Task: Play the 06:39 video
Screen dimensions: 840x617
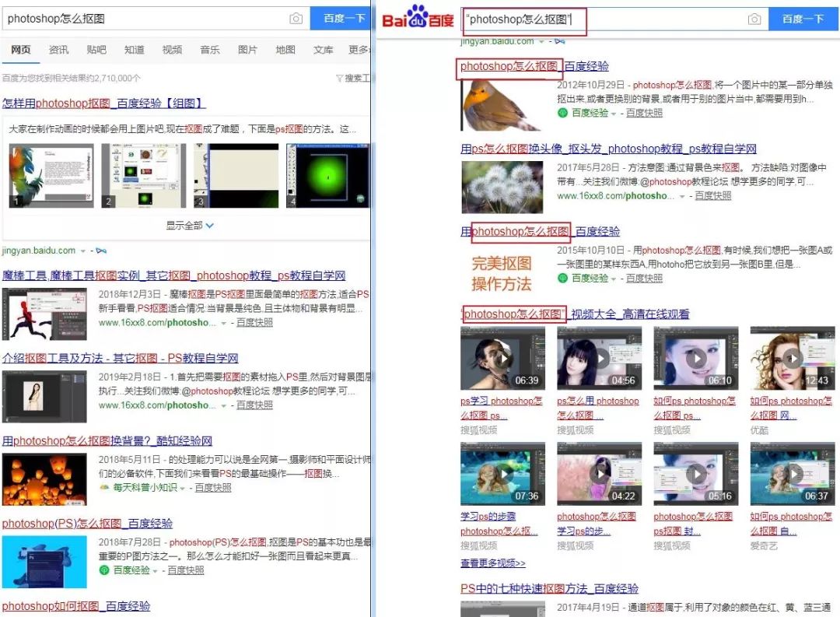Action: coord(502,358)
